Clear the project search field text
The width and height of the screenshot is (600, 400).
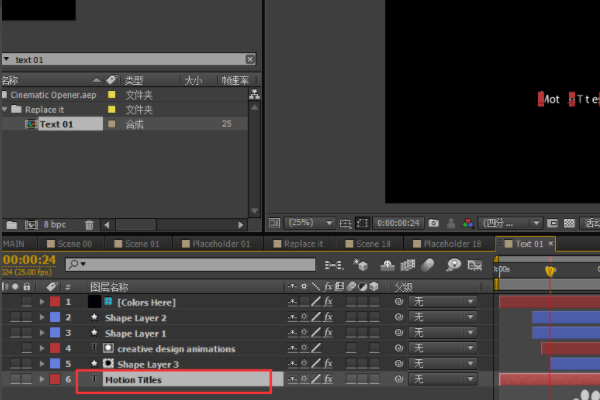pos(250,59)
